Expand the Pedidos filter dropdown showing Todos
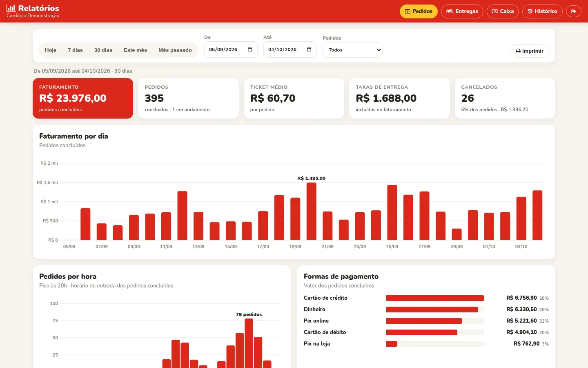 pyautogui.click(x=352, y=50)
